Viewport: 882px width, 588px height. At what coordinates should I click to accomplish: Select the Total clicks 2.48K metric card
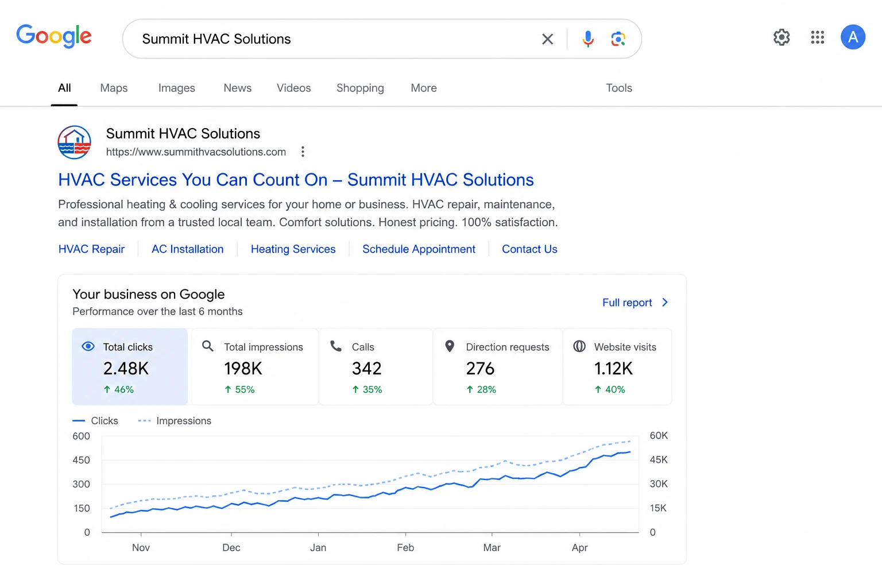click(130, 366)
